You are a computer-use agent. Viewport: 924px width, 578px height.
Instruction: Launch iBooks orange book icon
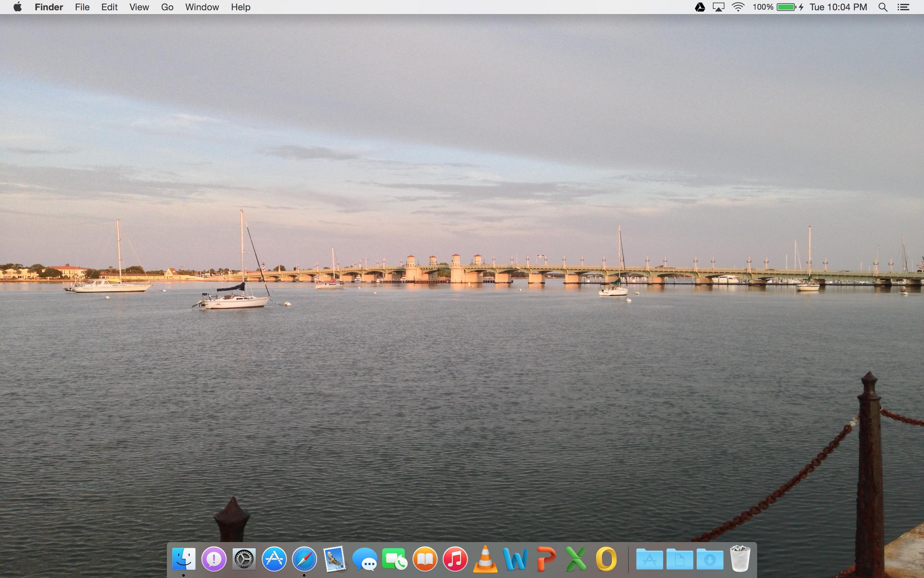pyautogui.click(x=425, y=559)
